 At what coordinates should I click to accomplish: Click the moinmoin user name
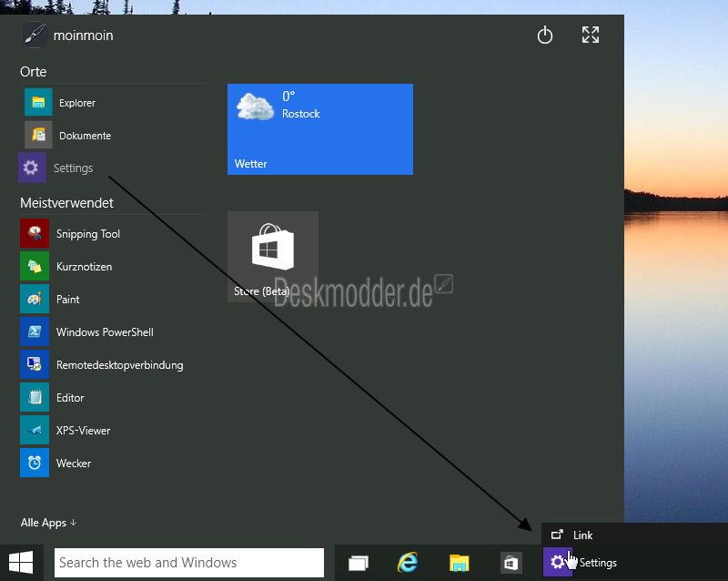click(83, 36)
